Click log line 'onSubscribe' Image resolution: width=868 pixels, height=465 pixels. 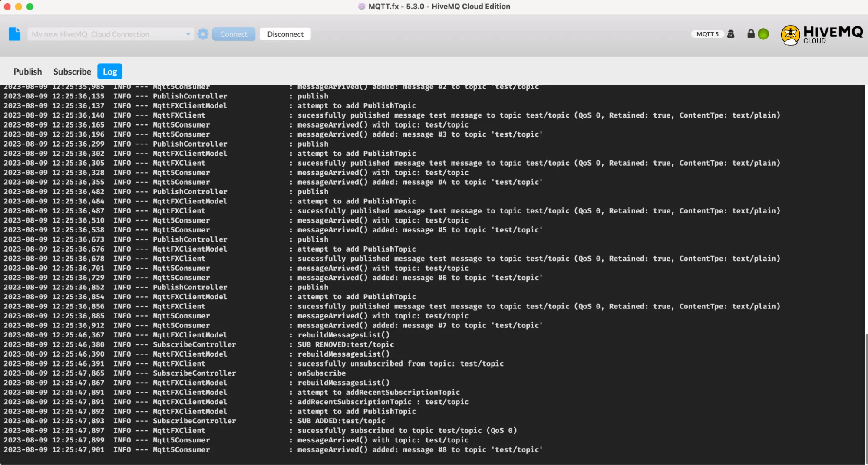point(321,373)
